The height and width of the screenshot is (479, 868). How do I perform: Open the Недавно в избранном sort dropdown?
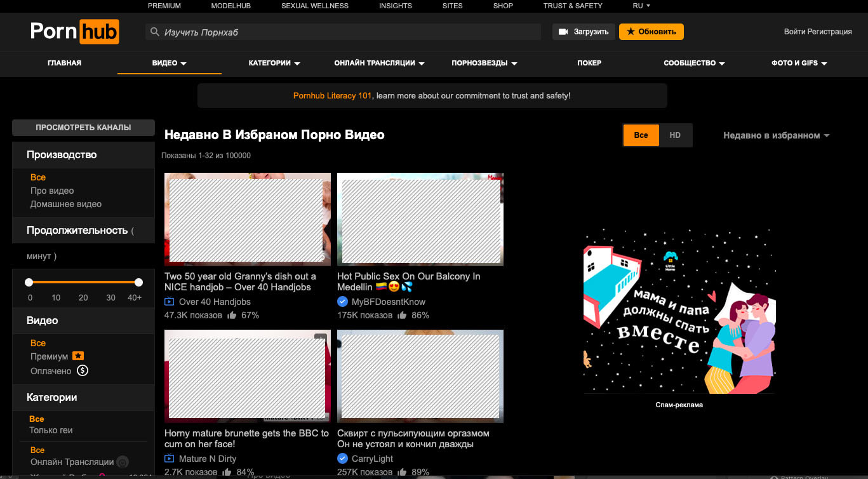pos(777,135)
